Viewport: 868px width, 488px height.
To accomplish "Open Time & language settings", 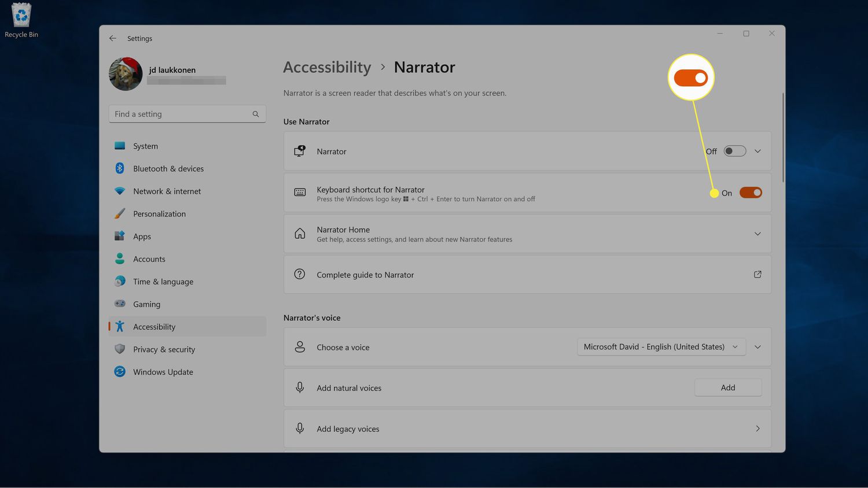I will [187, 281].
